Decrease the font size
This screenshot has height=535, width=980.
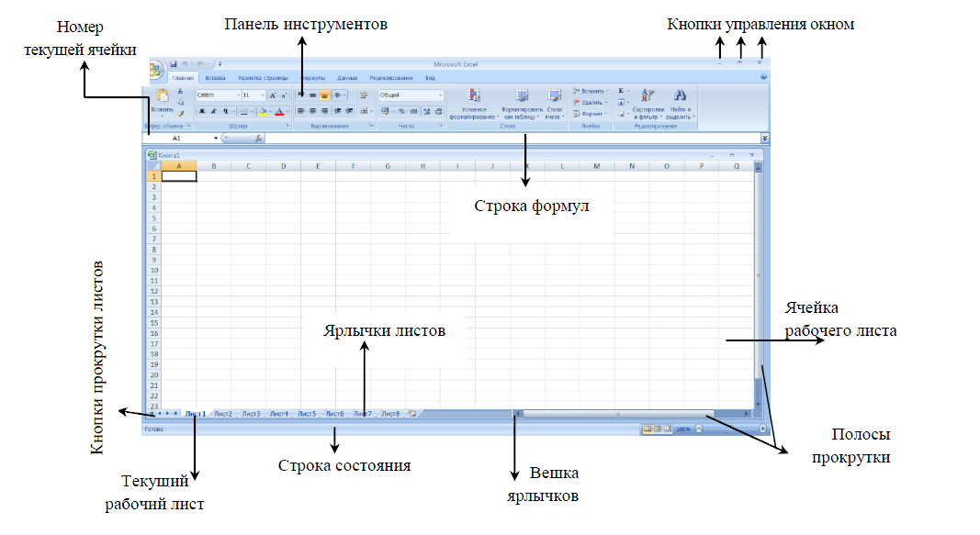pos(284,95)
